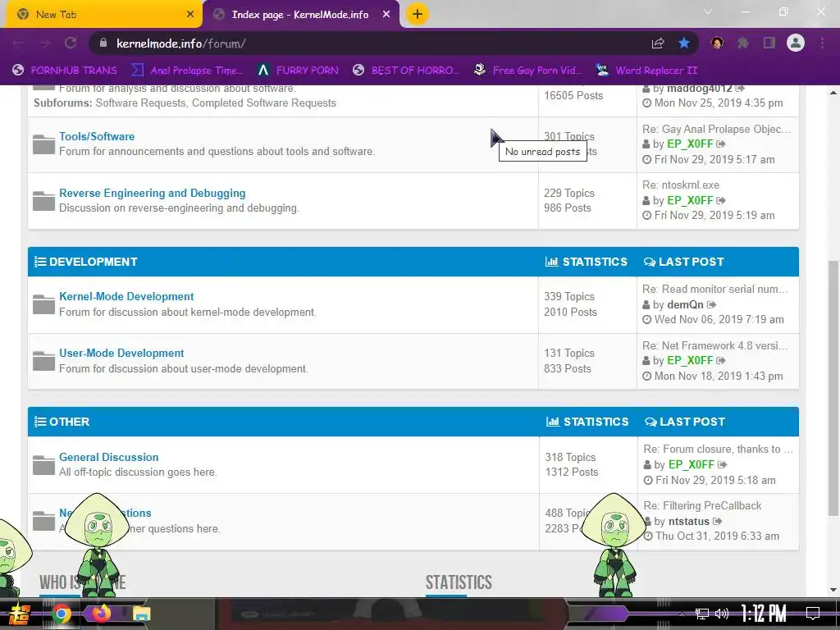View latest post icon in Reverse Engineering row
The image size is (840, 630).
click(x=721, y=200)
